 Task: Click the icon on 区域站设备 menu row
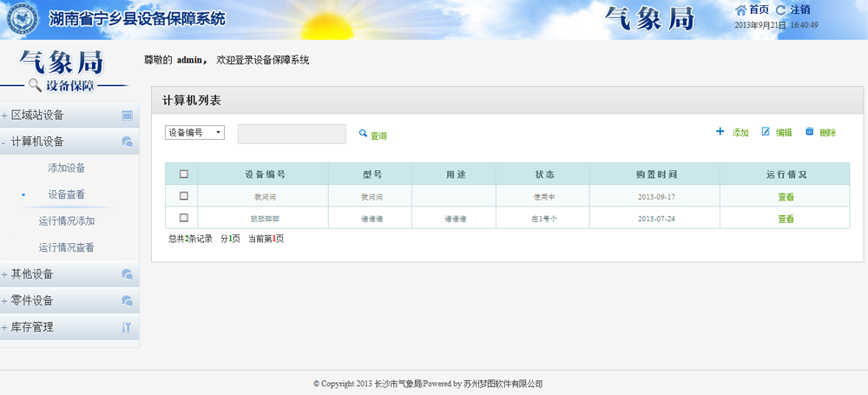pyautogui.click(x=127, y=115)
